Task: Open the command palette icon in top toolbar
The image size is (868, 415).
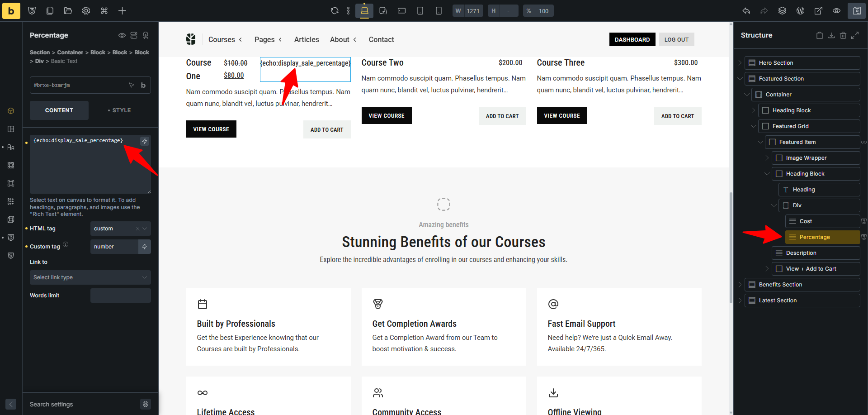Action: point(104,11)
